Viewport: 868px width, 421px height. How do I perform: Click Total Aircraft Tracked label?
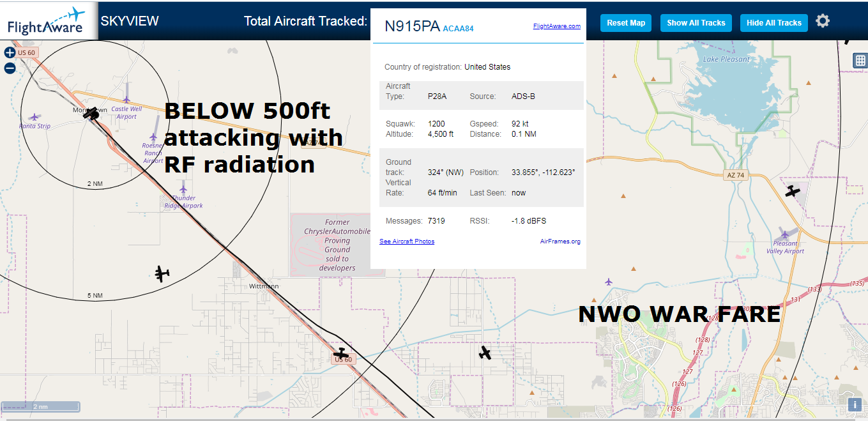click(305, 21)
